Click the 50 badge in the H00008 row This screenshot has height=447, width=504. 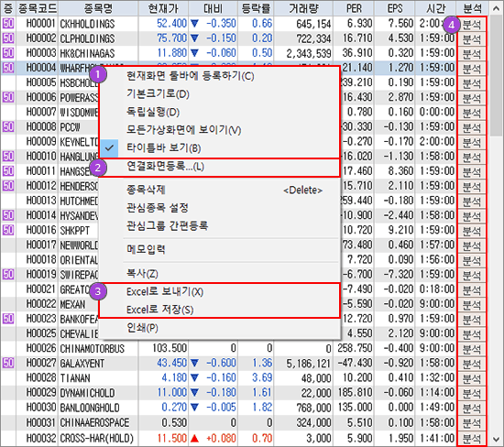click(x=8, y=126)
